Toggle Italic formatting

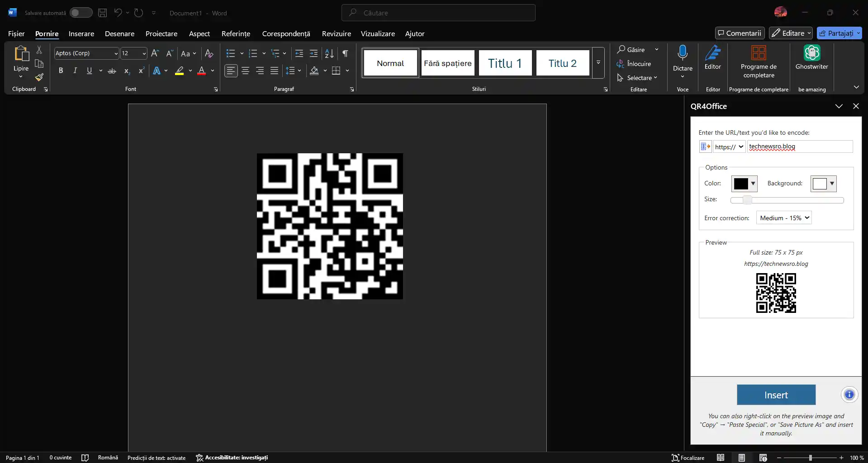(x=75, y=71)
